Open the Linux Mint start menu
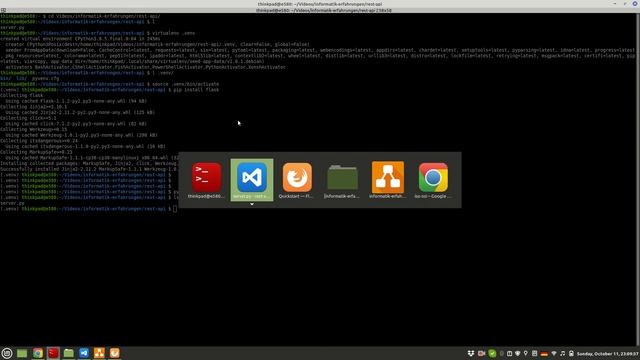This screenshot has width=640, height=360. (7, 353)
